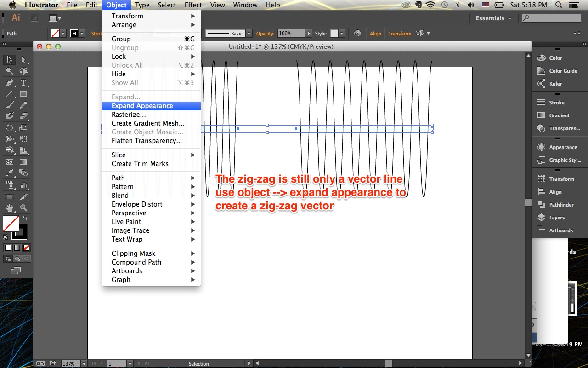Viewport: 588px width, 368px height.
Task: Click the Opacity label link
Action: coord(265,34)
